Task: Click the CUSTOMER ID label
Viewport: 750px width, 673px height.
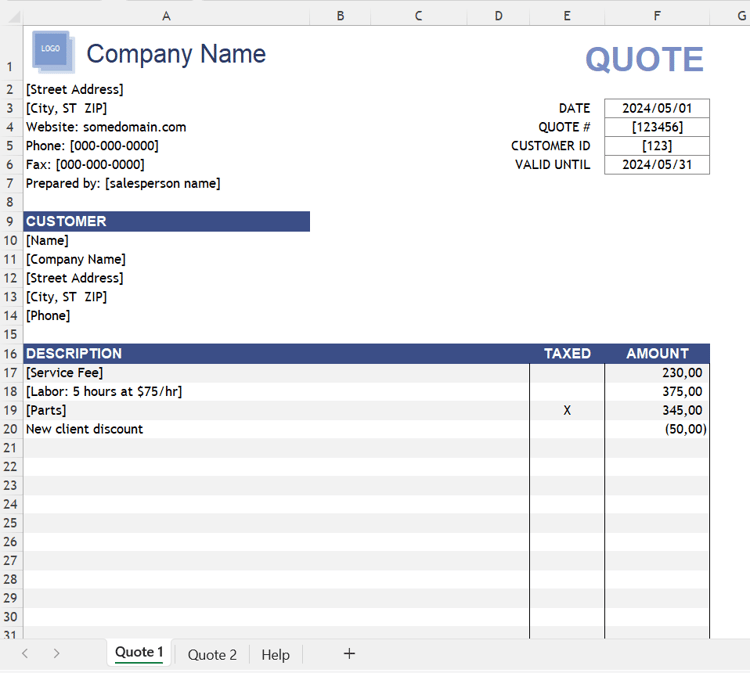Action: click(551, 145)
